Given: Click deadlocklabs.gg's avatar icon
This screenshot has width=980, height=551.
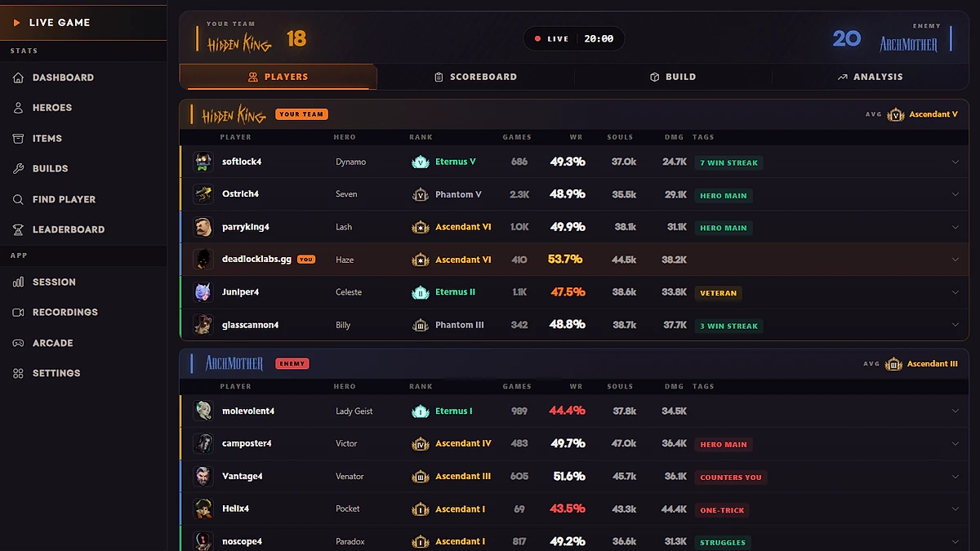Looking at the screenshot, I should click(203, 260).
